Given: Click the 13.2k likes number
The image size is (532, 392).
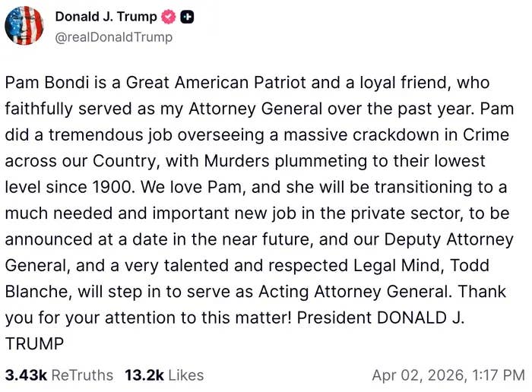Looking at the screenshot, I should [x=142, y=375].
